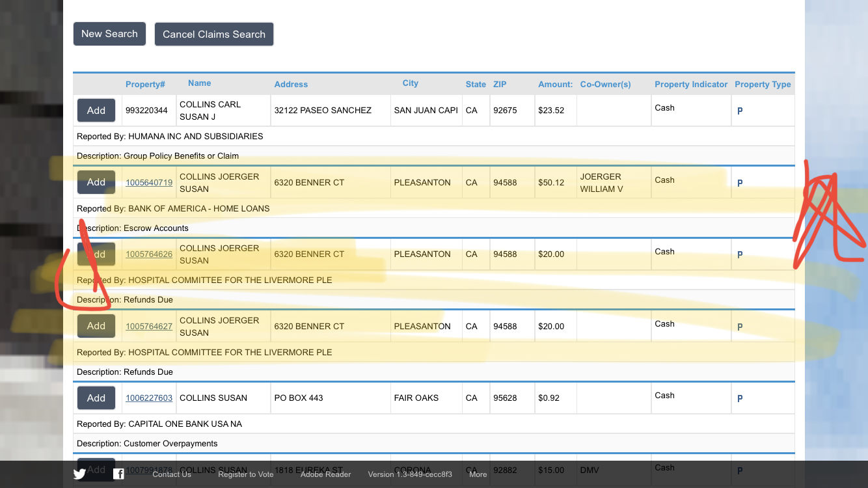Select Reported By BANK OF AMERICA - HOME LOANS

[x=173, y=209]
